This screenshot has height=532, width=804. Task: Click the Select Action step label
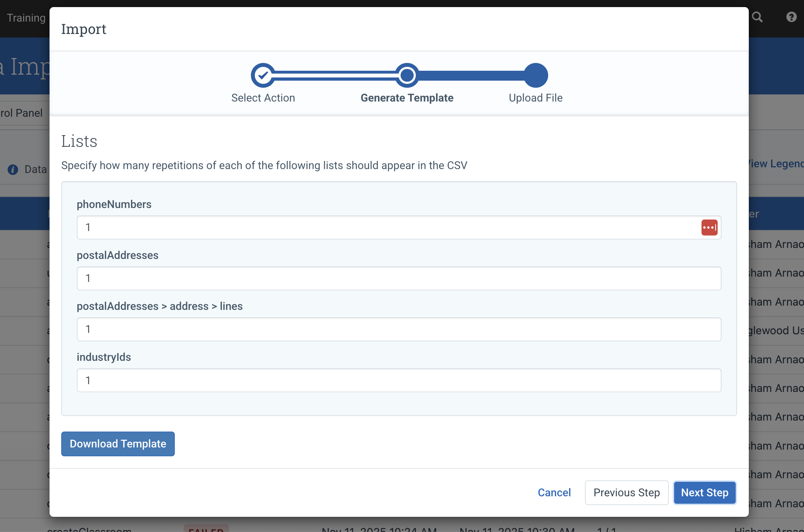(x=263, y=98)
